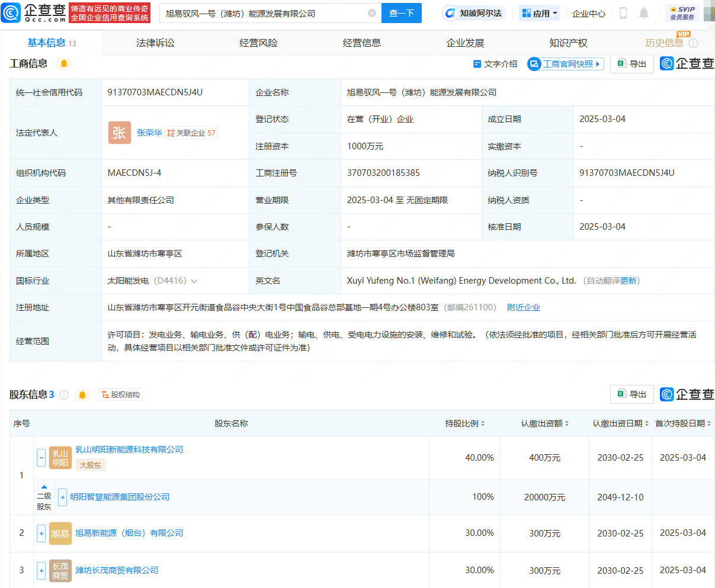715x588 pixels.
Task: Collapse the 乳山明阳新能源科技有限公司 row
Action: (41, 457)
